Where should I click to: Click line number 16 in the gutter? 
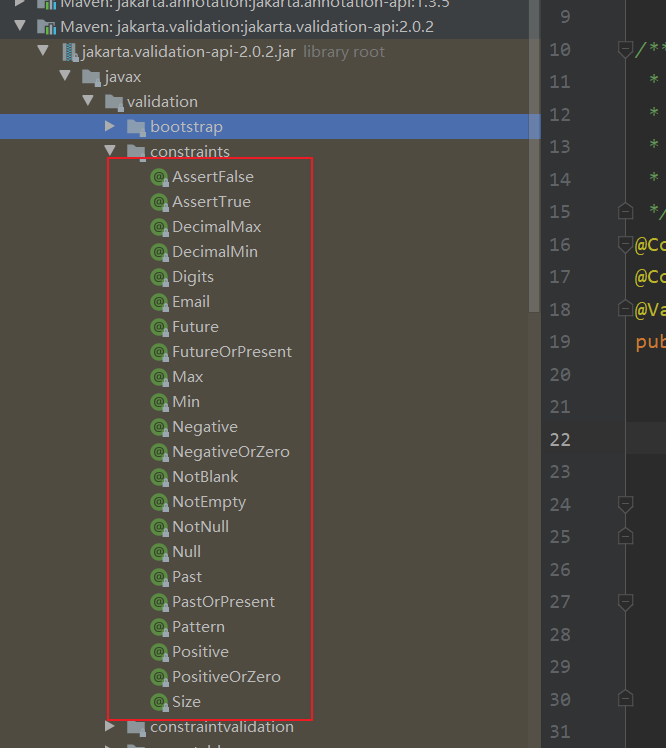coord(560,245)
